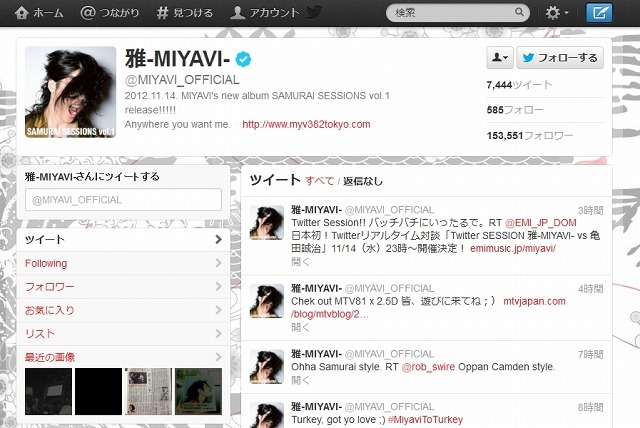Open the gear settings dropdown
The width and height of the screenshot is (640, 428).
pyautogui.click(x=557, y=13)
